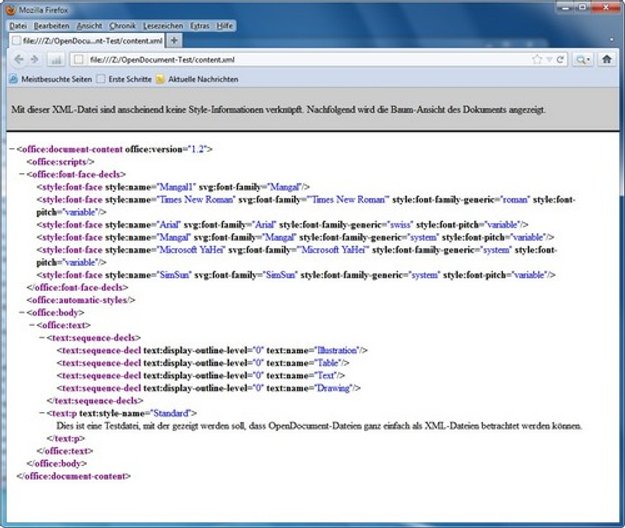
Task: Click the search engine magnifier icon
Action: (x=581, y=60)
